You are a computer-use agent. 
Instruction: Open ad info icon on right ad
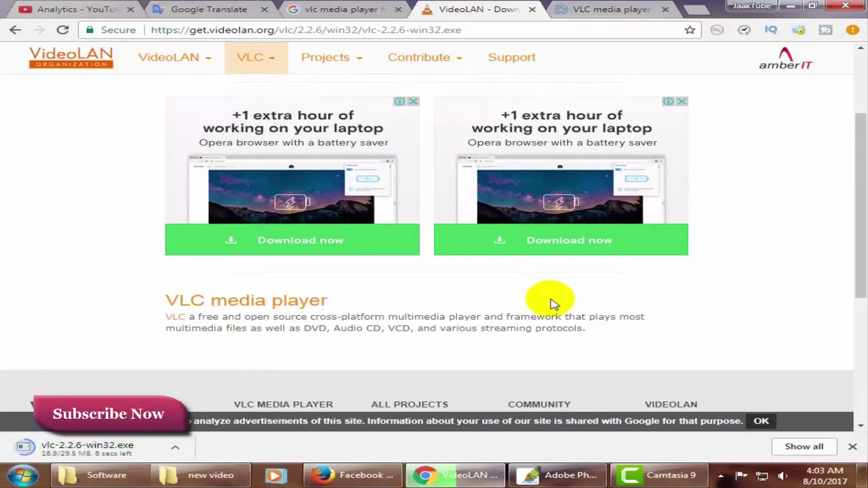tap(669, 102)
